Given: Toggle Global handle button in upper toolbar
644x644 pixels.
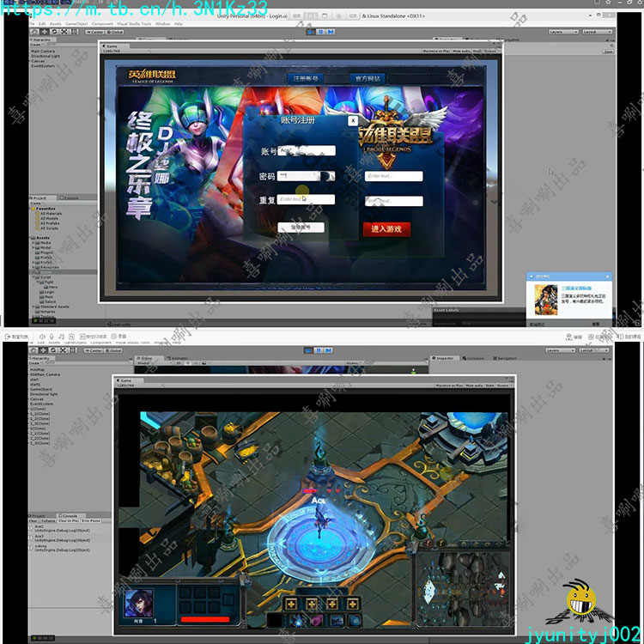Looking at the screenshot, I should pos(114,32).
